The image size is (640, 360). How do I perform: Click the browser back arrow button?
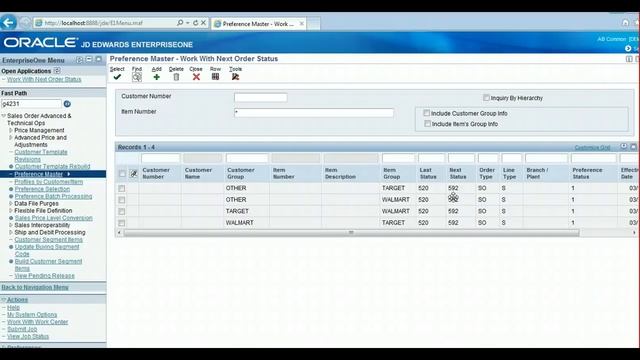[x=8, y=22]
